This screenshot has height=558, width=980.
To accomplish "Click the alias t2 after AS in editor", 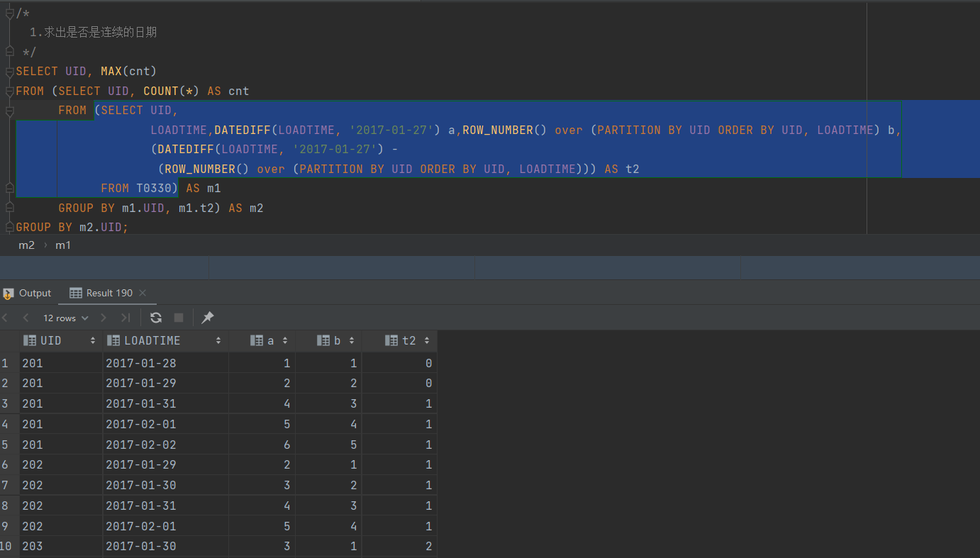I will [633, 169].
